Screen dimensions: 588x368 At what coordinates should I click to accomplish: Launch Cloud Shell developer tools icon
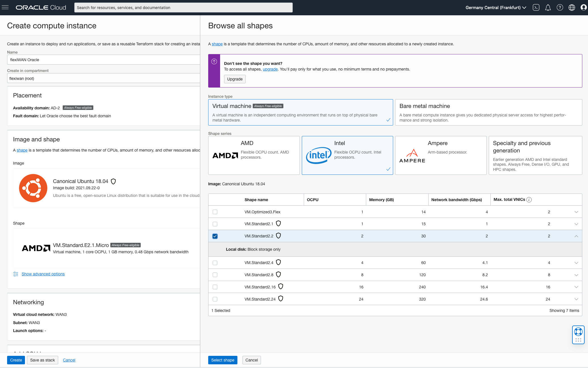pos(536,8)
